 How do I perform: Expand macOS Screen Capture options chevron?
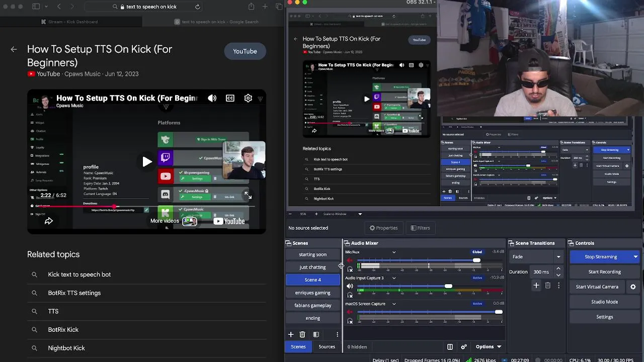(x=394, y=304)
